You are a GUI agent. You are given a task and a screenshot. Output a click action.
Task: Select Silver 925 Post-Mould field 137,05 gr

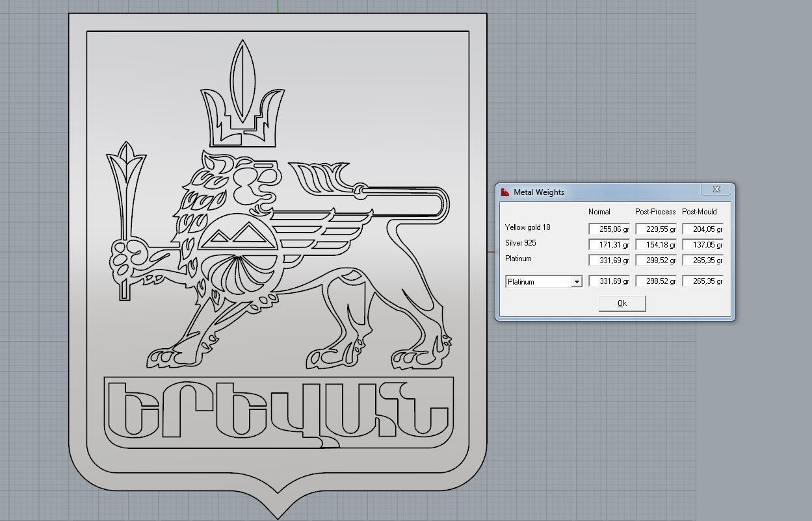(703, 245)
